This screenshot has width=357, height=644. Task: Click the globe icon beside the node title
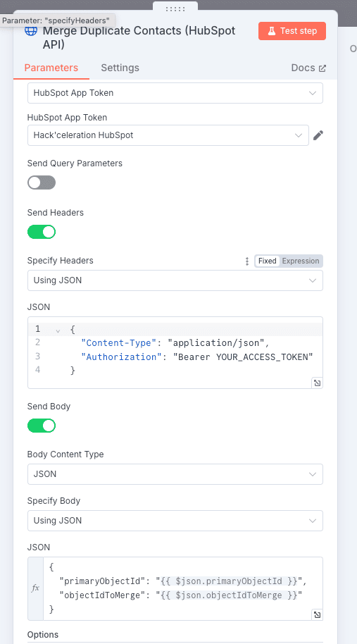tap(31, 31)
